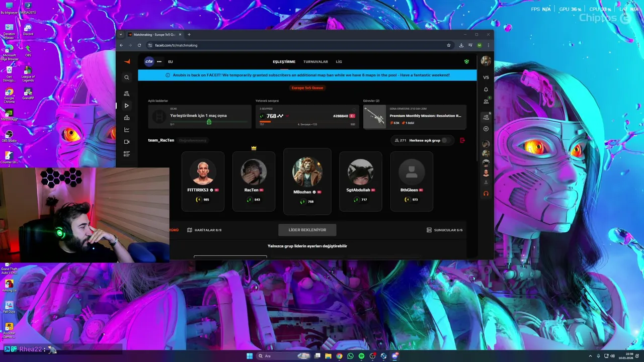Open the friends icon with green badge

click(x=486, y=101)
